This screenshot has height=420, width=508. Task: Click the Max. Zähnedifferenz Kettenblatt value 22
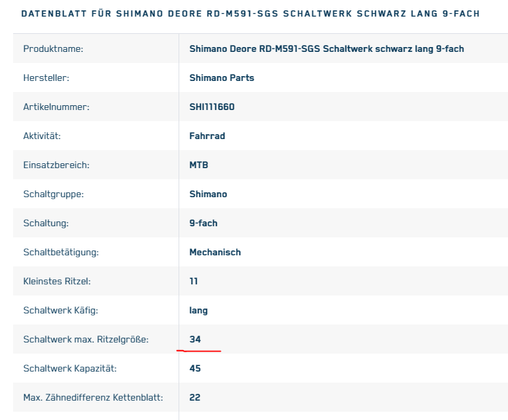tap(194, 398)
